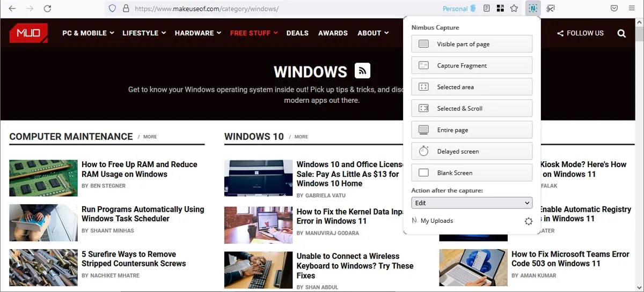Click the Office License Sale article thumbnail
Viewport: 644px width, 292px height.
pos(259,178)
